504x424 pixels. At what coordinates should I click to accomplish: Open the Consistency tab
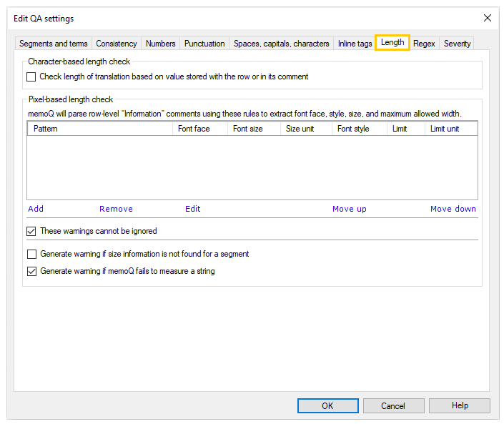(117, 44)
